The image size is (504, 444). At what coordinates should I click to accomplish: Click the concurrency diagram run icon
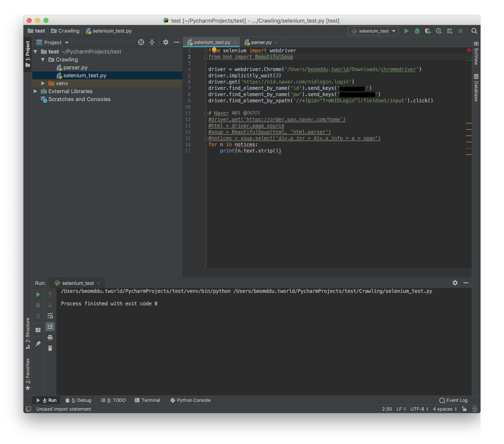[450, 31]
